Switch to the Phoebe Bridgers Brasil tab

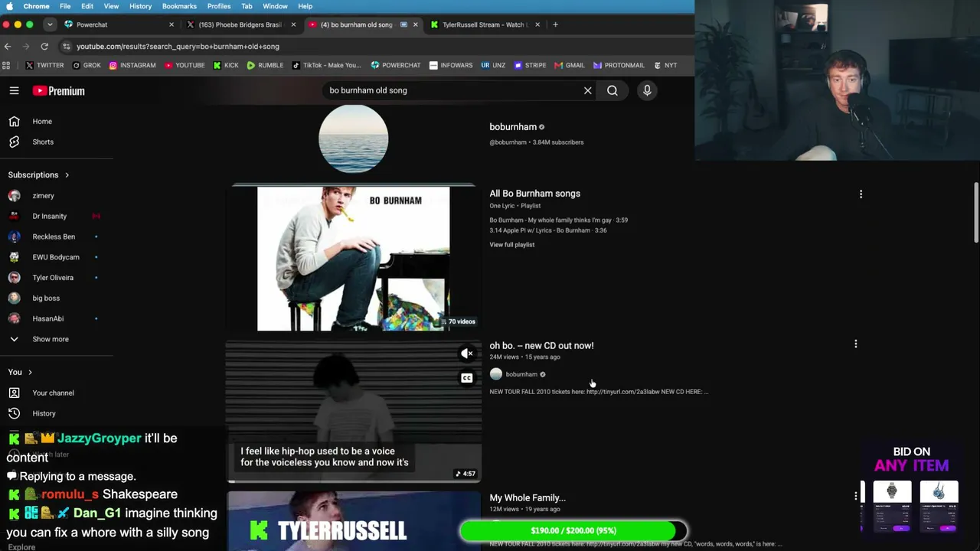click(240, 24)
